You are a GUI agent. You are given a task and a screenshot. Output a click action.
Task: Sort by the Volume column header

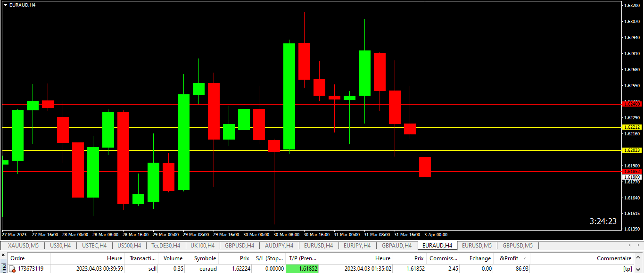tap(173, 258)
